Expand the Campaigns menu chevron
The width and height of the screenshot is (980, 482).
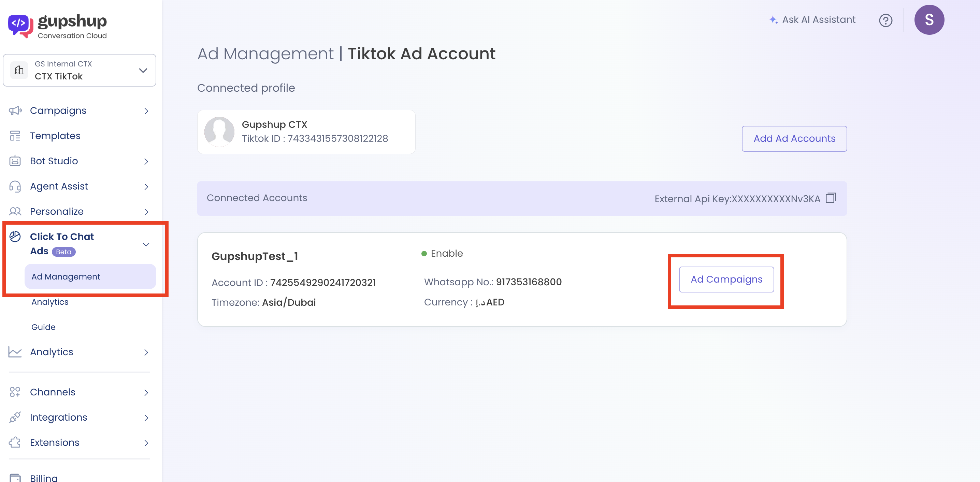click(x=146, y=111)
